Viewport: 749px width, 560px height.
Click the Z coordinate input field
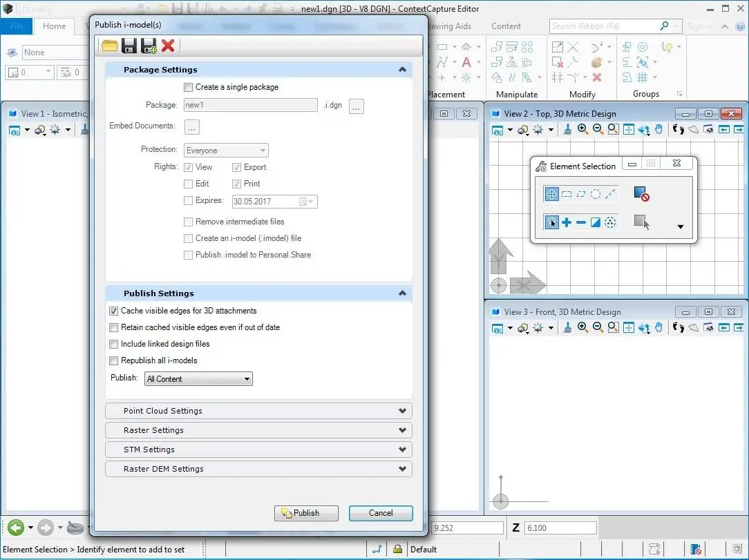tap(560, 528)
